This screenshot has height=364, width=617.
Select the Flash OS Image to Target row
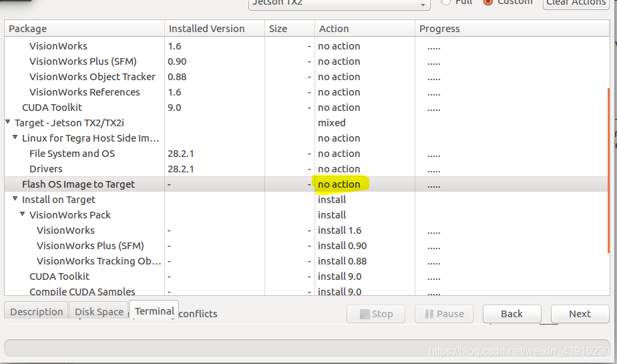(x=307, y=184)
